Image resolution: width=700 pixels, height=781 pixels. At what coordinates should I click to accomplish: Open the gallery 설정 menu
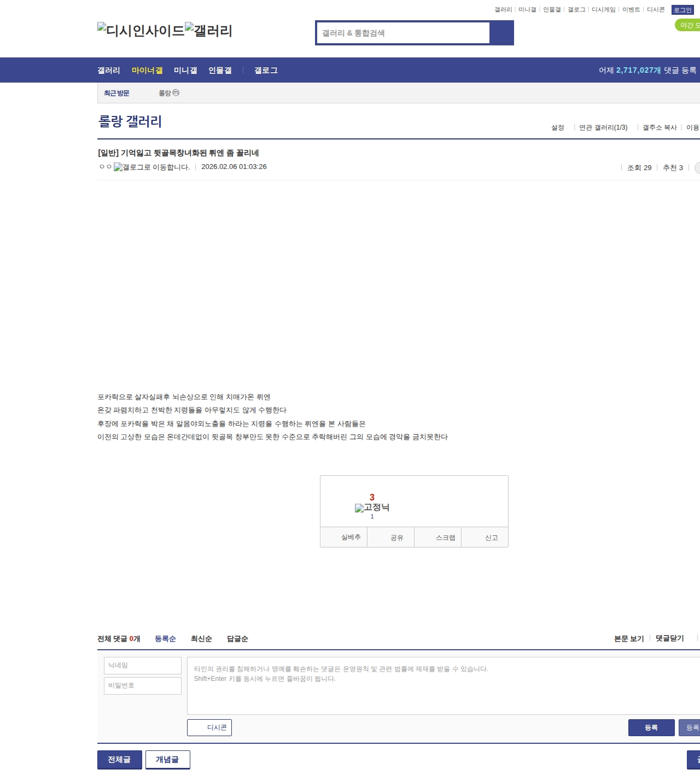point(558,127)
